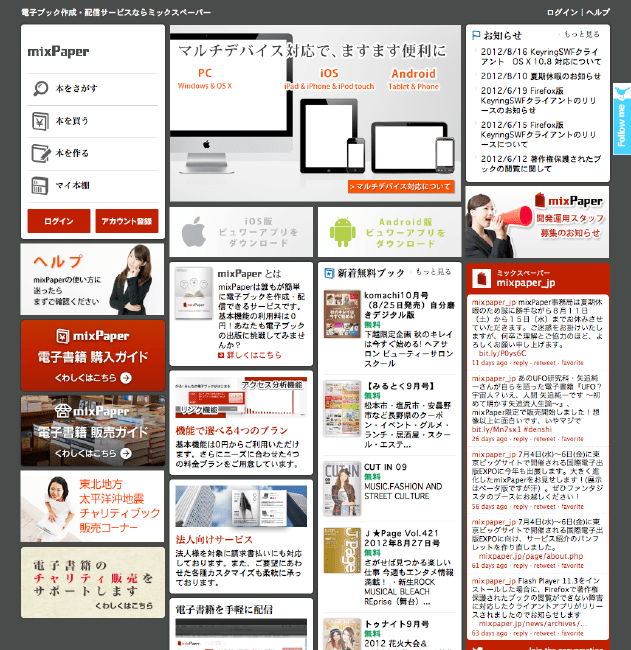Open news 2012/8/16 KeyringSWFクライアント
Screen dimensions: 631x650
pos(541,57)
